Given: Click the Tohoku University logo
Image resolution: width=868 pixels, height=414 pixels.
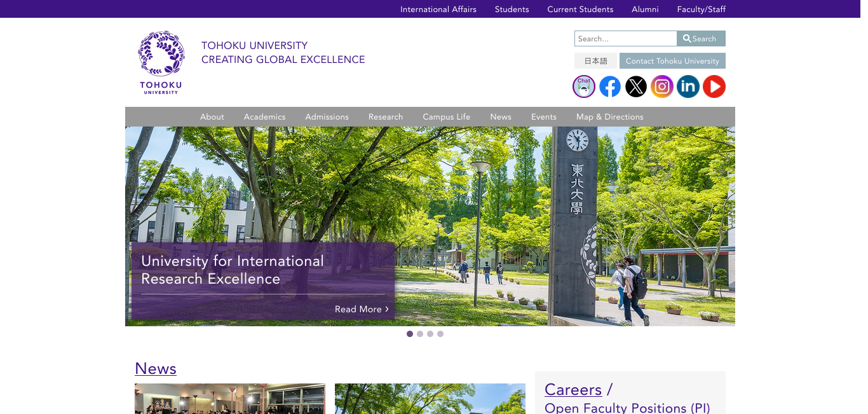Looking at the screenshot, I should [x=161, y=62].
